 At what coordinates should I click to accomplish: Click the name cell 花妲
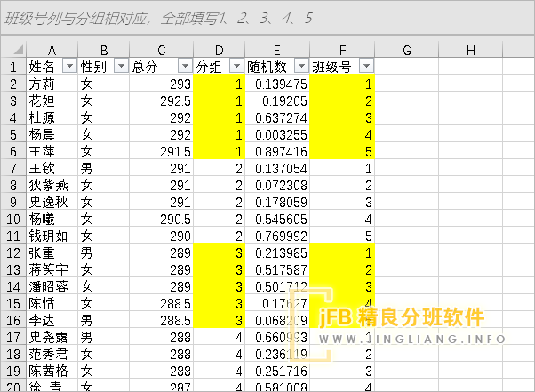pos(52,100)
